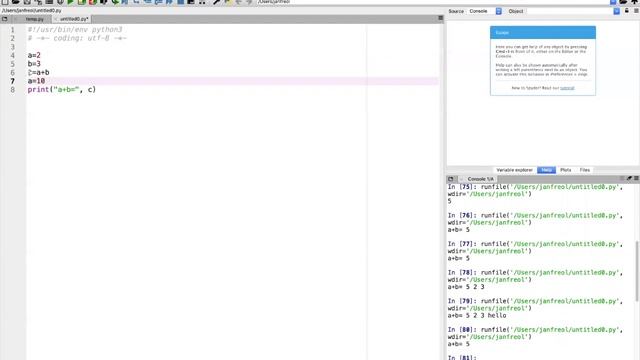Click the parent directory up arrow icon
The height and width of the screenshot is (360, 640).
tap(635, 2)
